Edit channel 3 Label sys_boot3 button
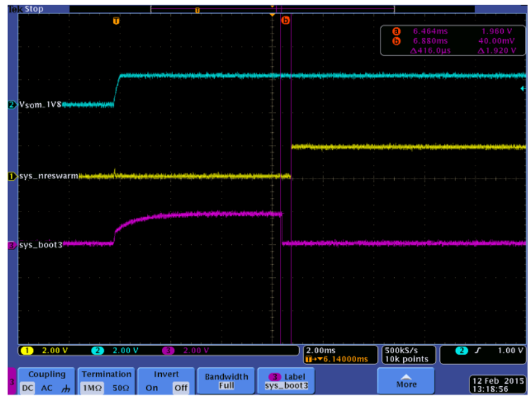 pos(286,381)
